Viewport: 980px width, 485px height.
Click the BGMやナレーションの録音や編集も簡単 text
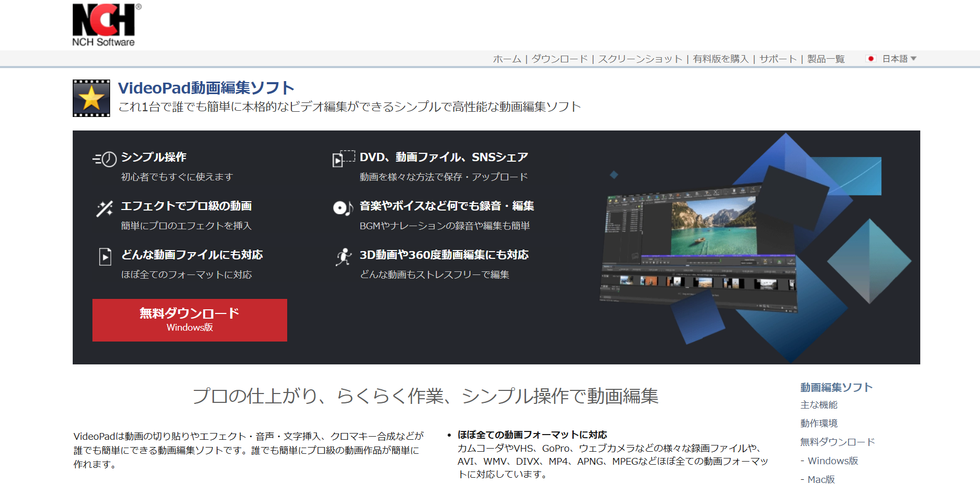tap(445, 226)
